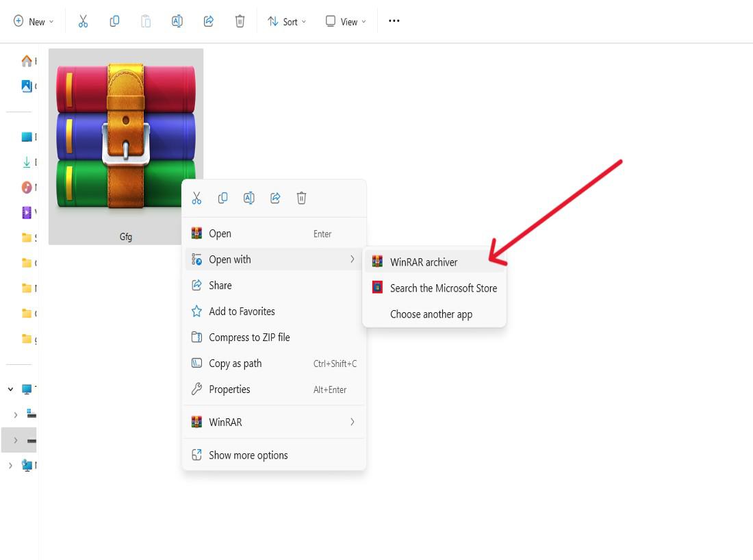753x560 pixels.
Task: Select Compress to ZIP file
Action: [274, 337]
